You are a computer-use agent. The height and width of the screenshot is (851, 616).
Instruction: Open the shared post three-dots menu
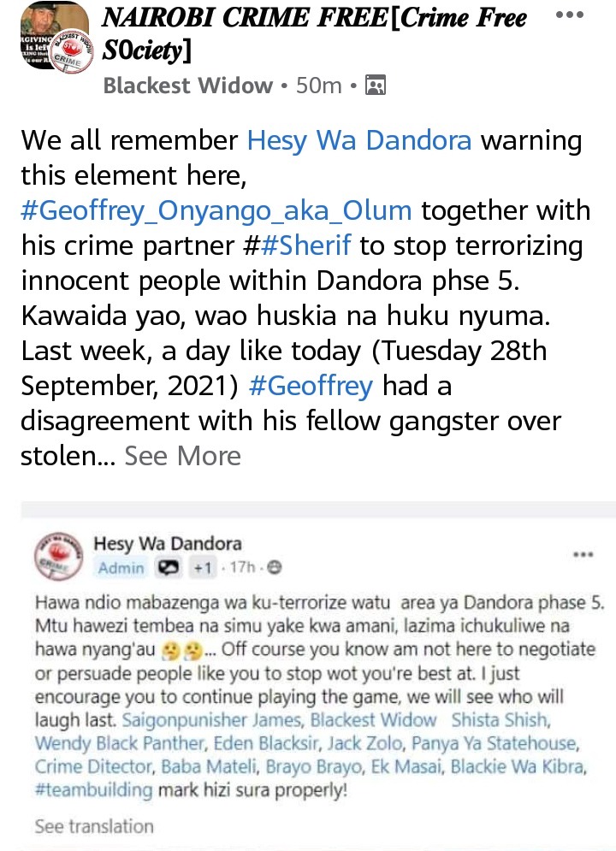[583, 554]
